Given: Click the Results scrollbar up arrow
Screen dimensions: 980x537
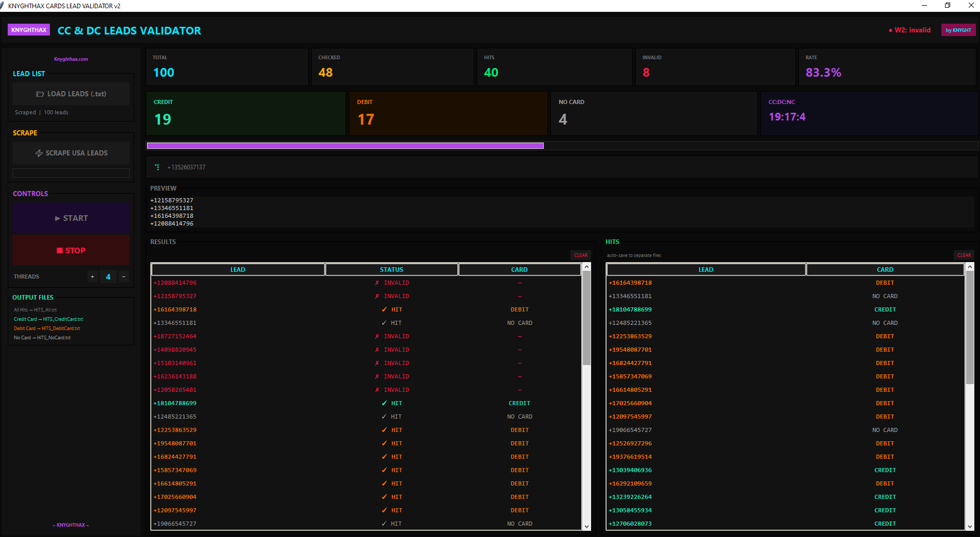Looking at the screenshot, I should tap(586, 267).
